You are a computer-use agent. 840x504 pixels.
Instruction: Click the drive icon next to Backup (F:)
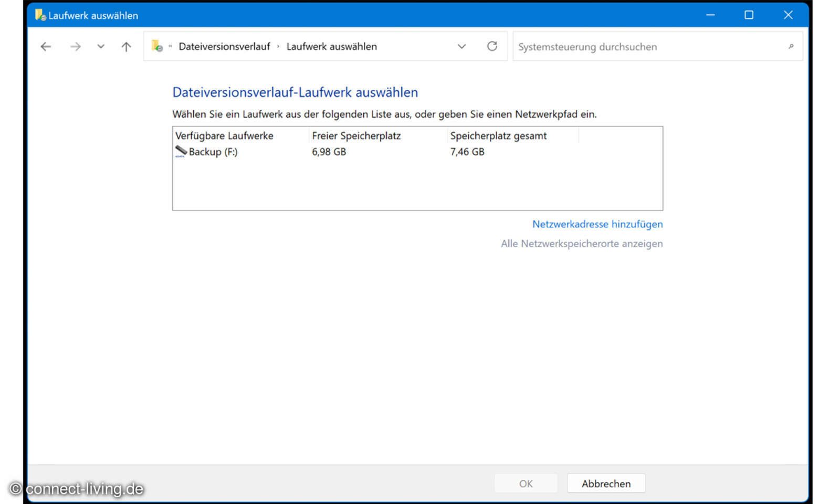pyautogui.click(x=180, y=152)
